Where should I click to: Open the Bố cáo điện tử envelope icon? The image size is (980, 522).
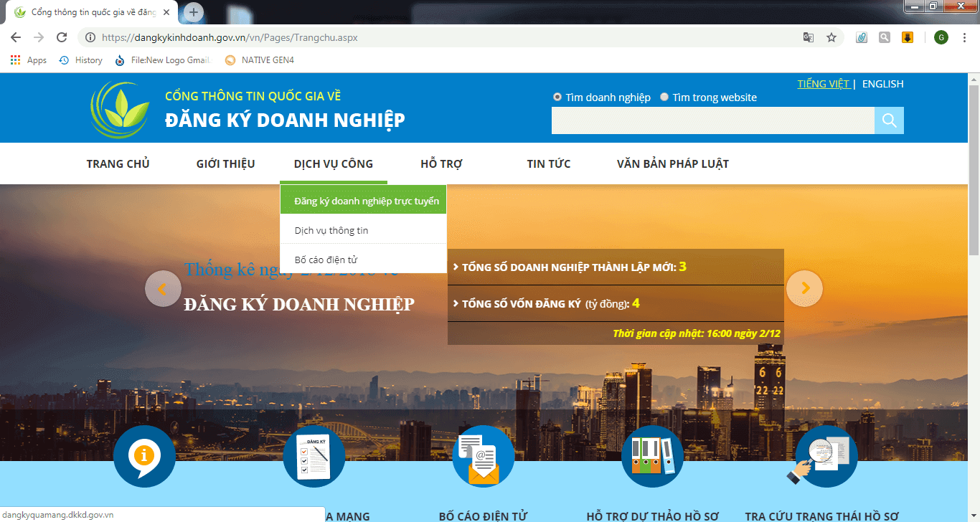coord(483,457)
